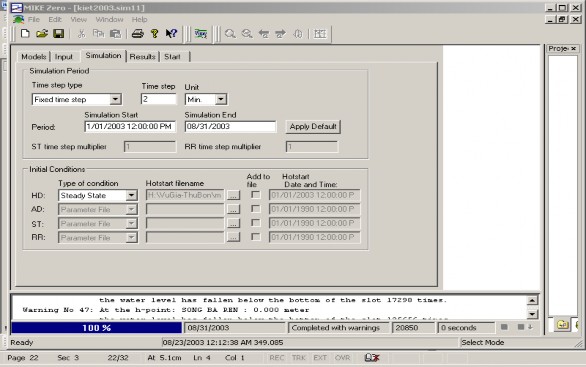Toggle the grid layout icon
586x367 pixels.
coord(320,34)
